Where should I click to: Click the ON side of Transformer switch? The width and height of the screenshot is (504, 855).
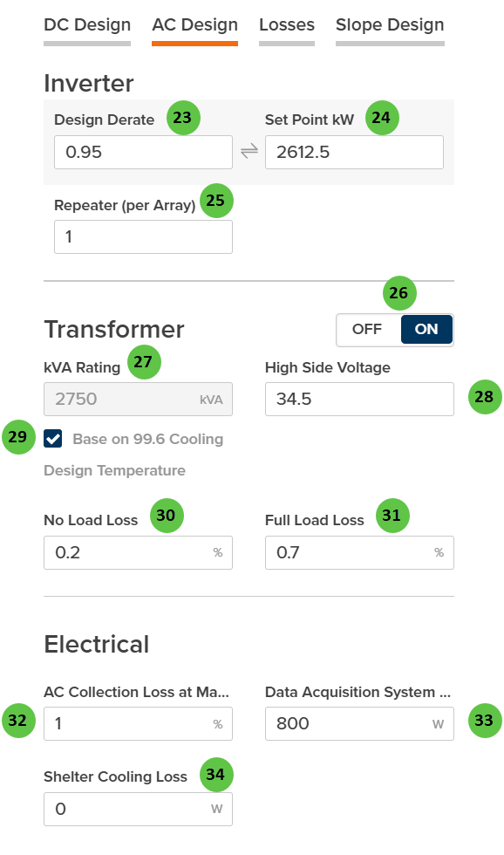coord(426,330)
